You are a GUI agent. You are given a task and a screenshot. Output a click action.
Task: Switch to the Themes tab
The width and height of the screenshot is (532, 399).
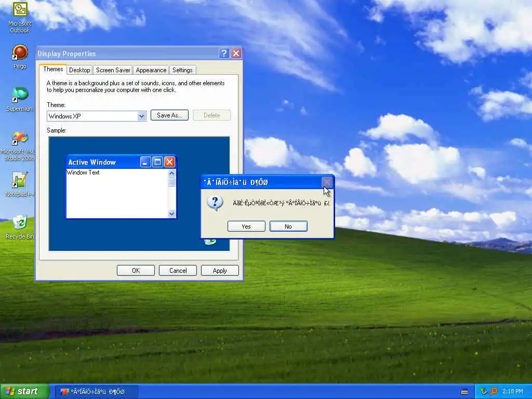pyautogui.click(x=53, y=69)
